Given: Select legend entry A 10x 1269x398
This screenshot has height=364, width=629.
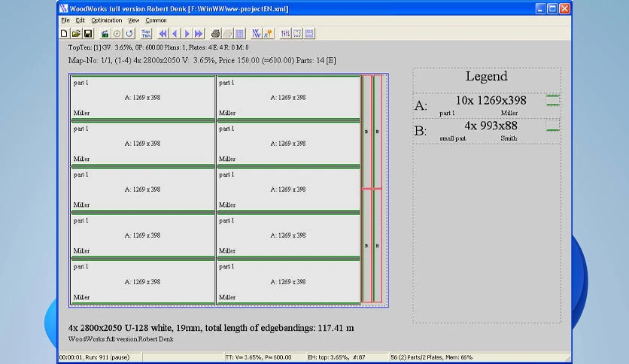Looking at the screenshot, I should pos(487,105).
